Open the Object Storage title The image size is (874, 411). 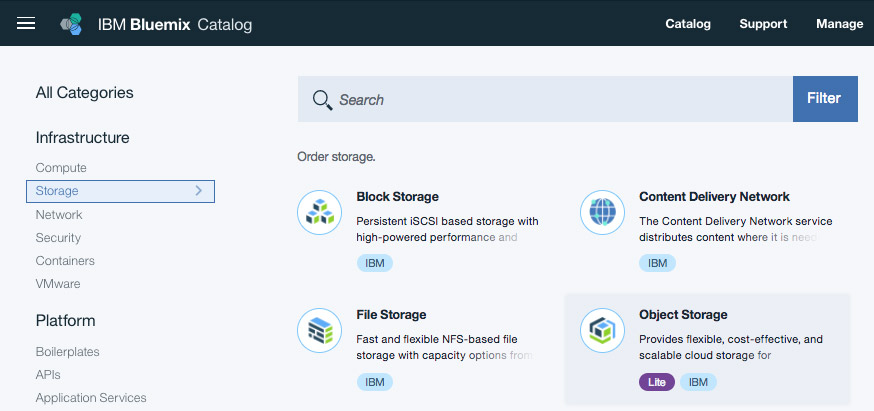point(683,315)
